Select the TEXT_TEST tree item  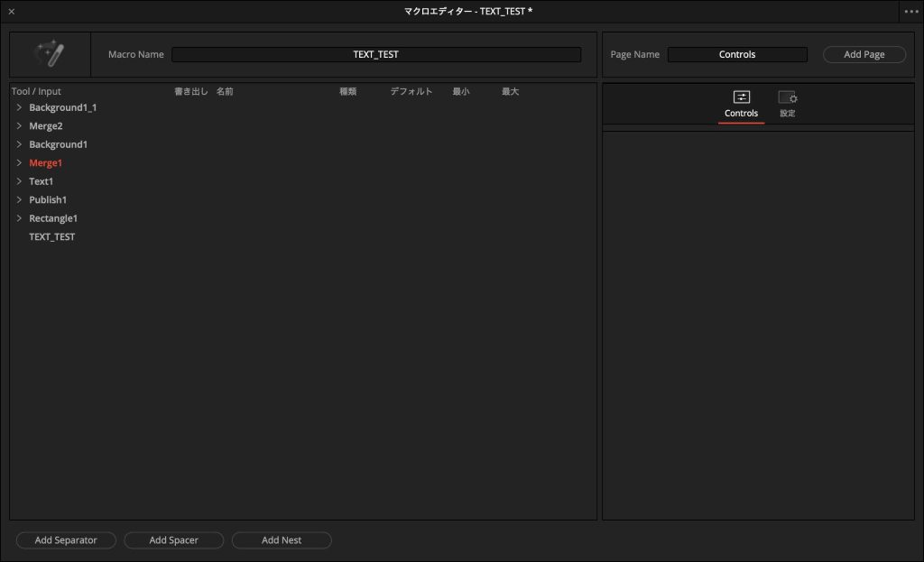coord(51,237)
